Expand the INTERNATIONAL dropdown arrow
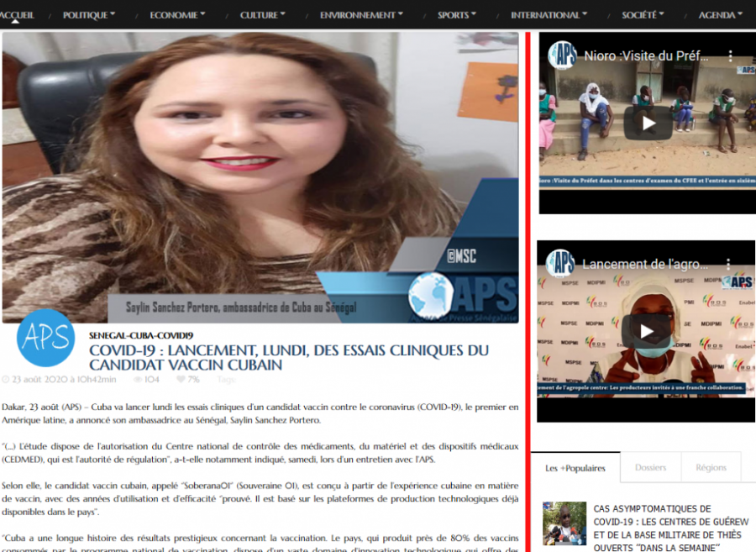Screen dimensions: 756x552 (x=585, y=14)
